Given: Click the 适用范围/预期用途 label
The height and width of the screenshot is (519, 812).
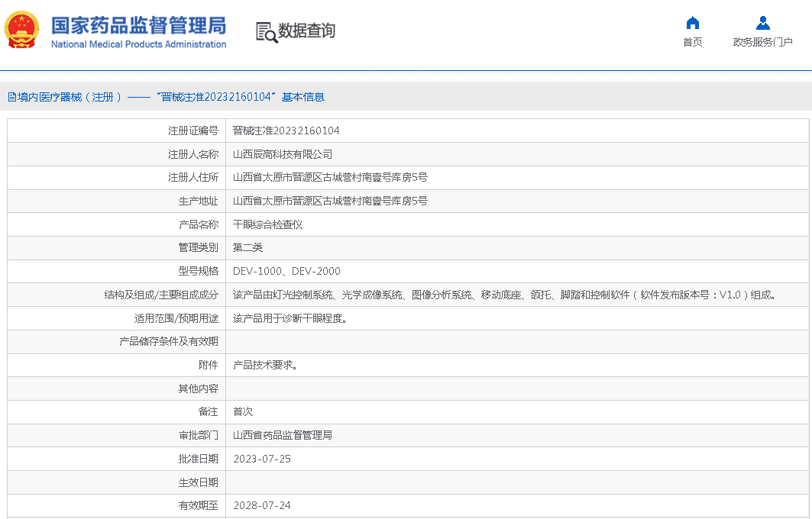Looking at the screenshot, I should click(176, 318).
